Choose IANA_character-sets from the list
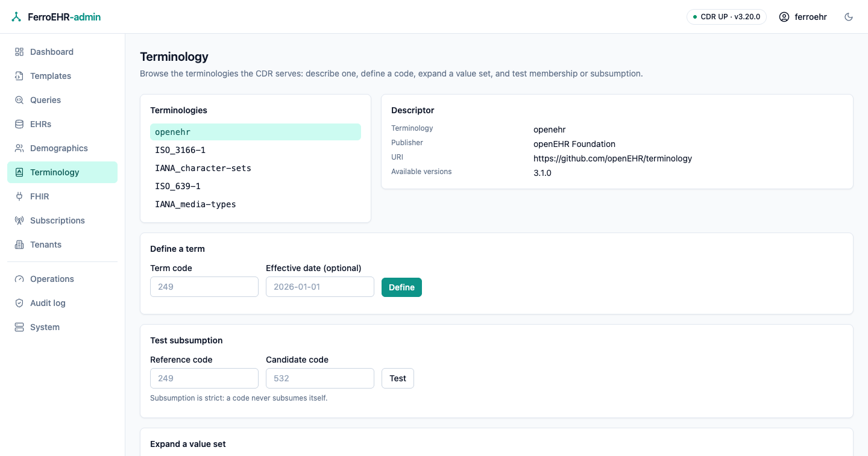This screenshot has width=868, height=456. tap(256, 168)
